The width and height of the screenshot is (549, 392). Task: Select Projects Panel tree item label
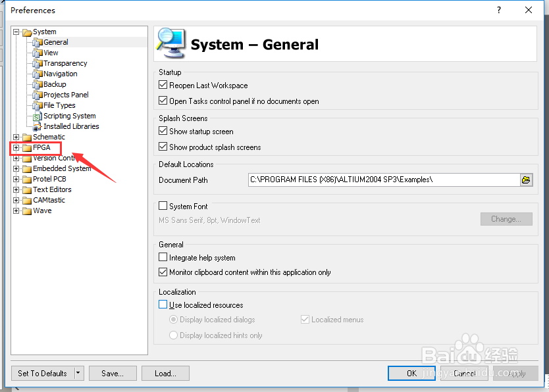[x=66, y=95]
